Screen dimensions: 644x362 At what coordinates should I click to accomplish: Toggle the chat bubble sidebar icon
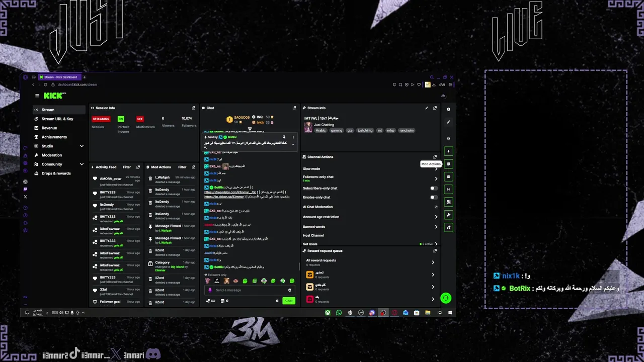pyautogui.click(x=448, y=176)
